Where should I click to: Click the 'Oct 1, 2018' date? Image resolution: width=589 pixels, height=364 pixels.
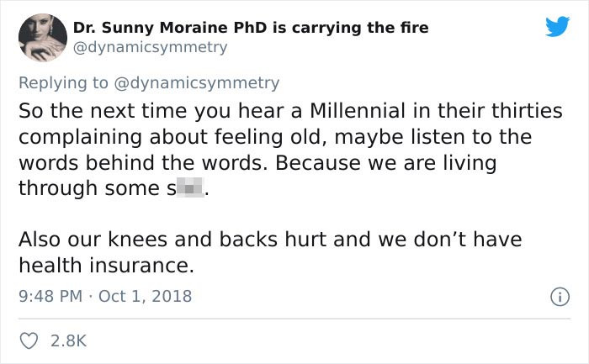coord(145,296)
